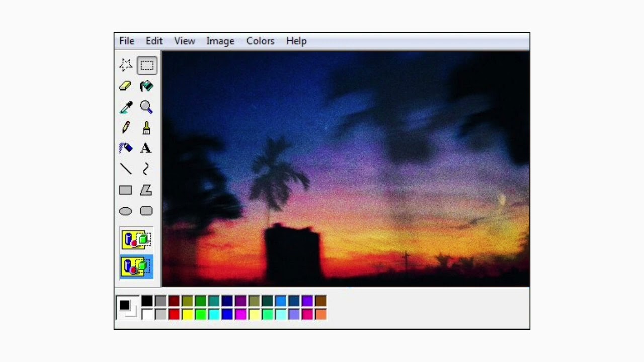
Task: Pick the Eraser tool
Action: [x=126, y=86]
